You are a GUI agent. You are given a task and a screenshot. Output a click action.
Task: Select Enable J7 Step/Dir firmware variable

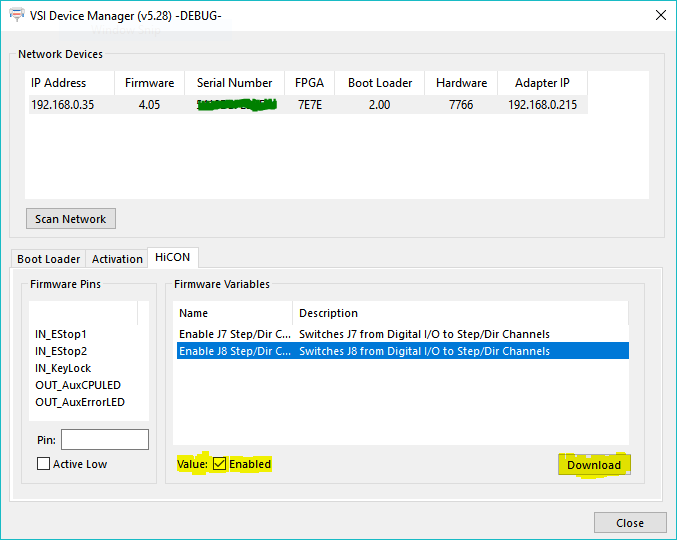pyautogui.click(x=236, y=334)
